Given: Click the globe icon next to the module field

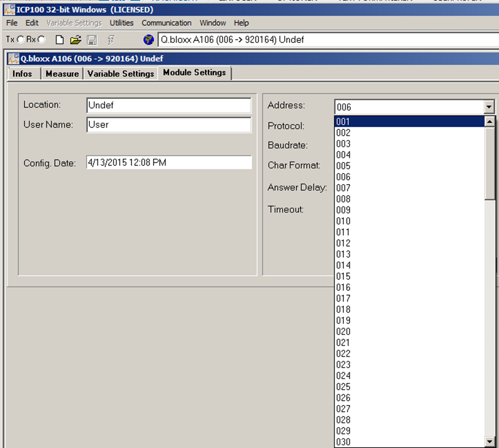Looking at the screenshot, I should [149, 39].
